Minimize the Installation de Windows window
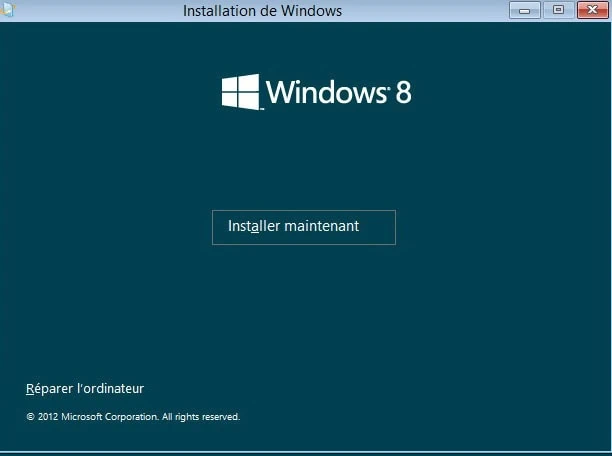The width and height of the screenshot is (612, 456). (524, 10)
